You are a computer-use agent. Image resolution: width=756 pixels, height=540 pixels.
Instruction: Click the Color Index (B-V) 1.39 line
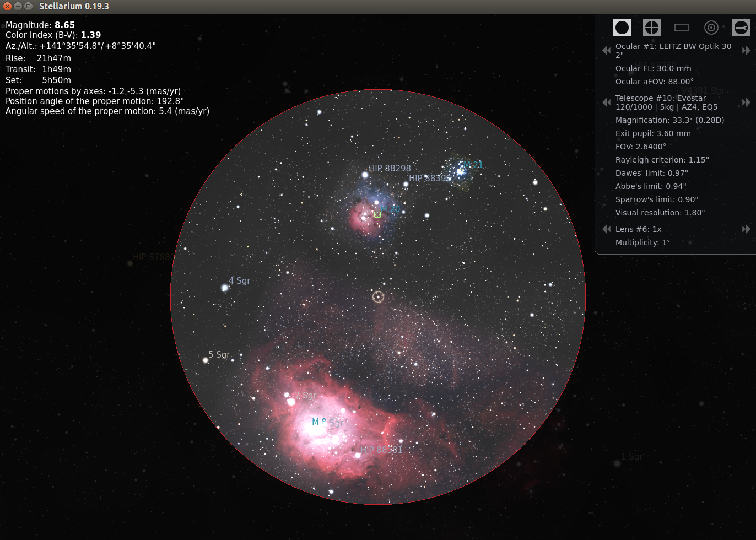click(53, 35)
